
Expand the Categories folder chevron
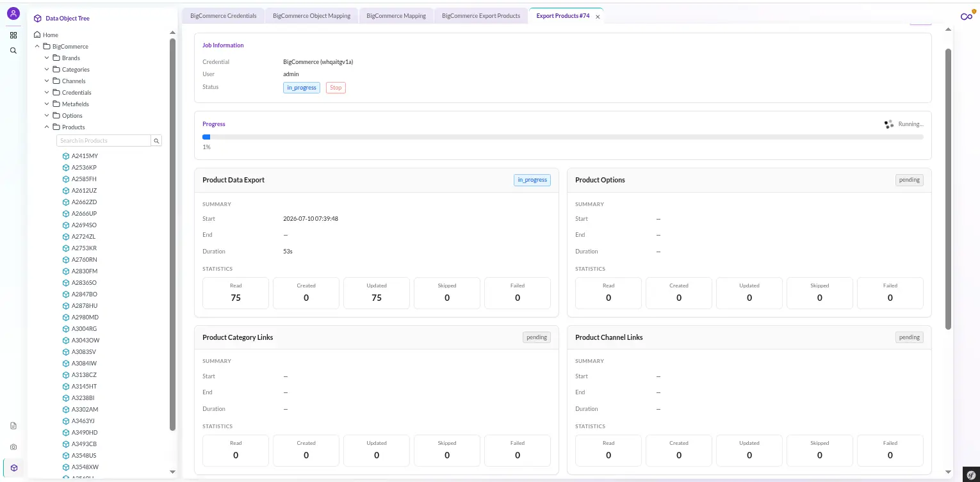(47, 69)
